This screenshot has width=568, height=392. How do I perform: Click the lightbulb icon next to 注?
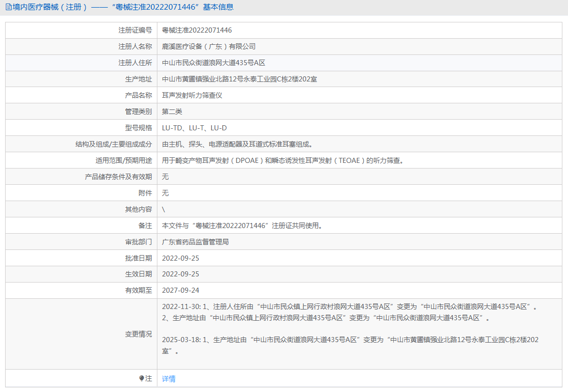pyautogui.click(x=142, y=378)
